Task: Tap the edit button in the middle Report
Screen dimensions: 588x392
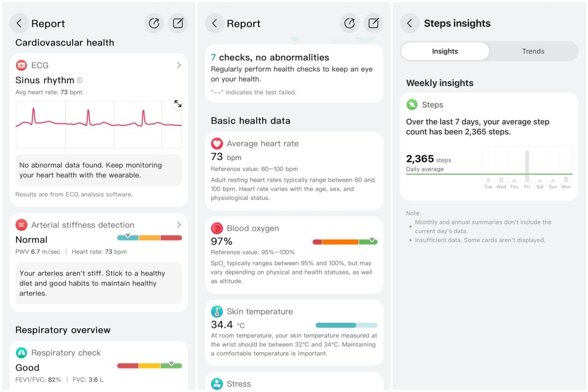Action: tap(373, 24)
